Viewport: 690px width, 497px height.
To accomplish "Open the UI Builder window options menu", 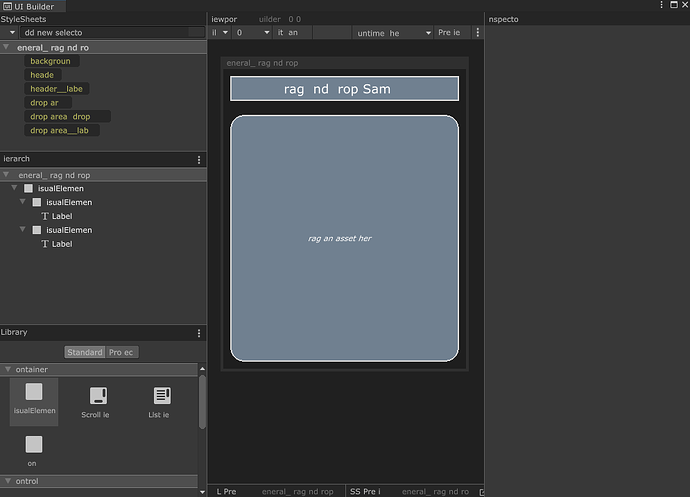I will click(661, 5).
